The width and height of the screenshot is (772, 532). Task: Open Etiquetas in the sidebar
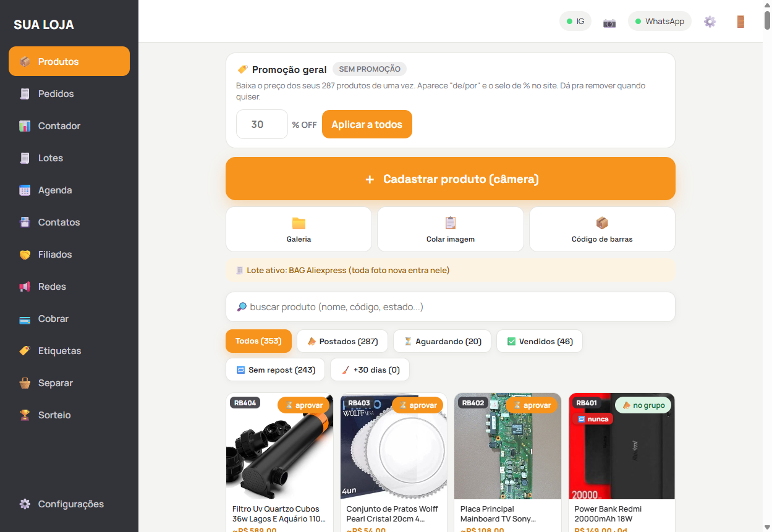point(69,350)
